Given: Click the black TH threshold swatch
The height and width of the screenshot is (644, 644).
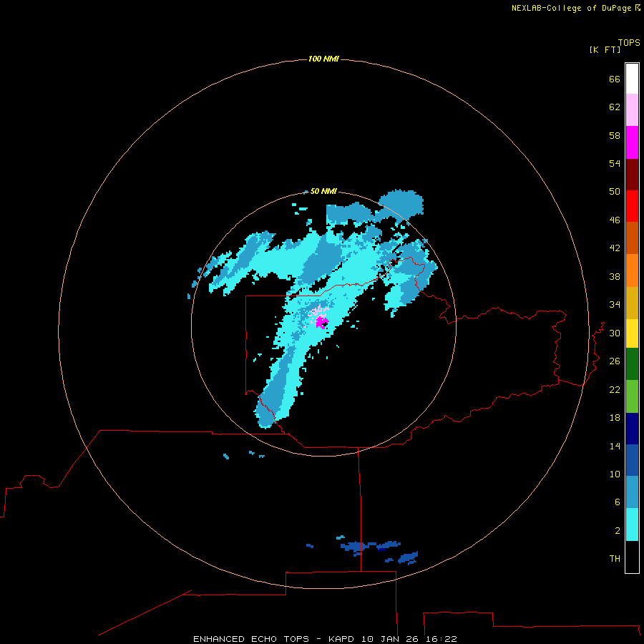Looking at the screenshot, I should 632,557.
